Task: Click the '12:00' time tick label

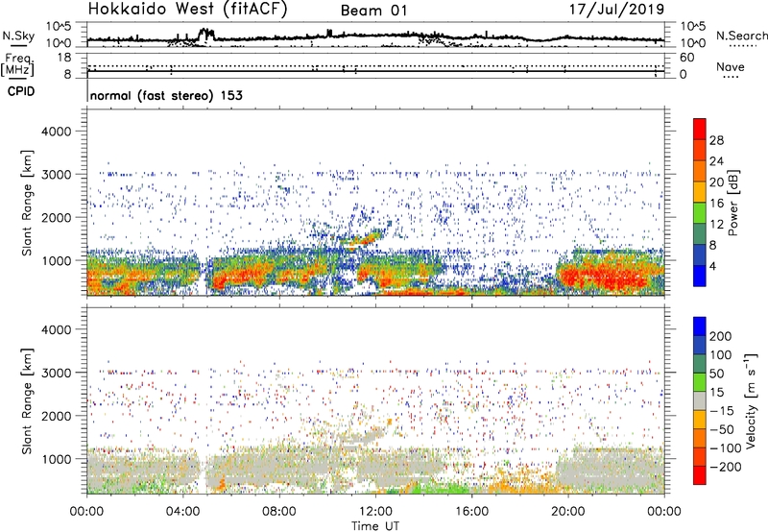Action: pyautogui.click(x=375, y=512)
